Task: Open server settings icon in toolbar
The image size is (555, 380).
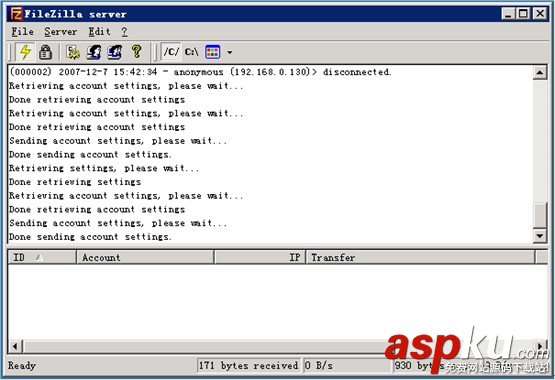Action: point(73,52)
